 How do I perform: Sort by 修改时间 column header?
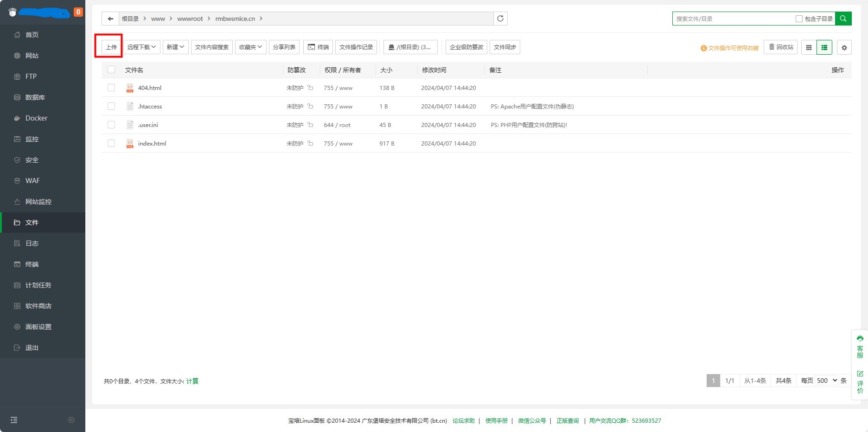pos(434,70)
